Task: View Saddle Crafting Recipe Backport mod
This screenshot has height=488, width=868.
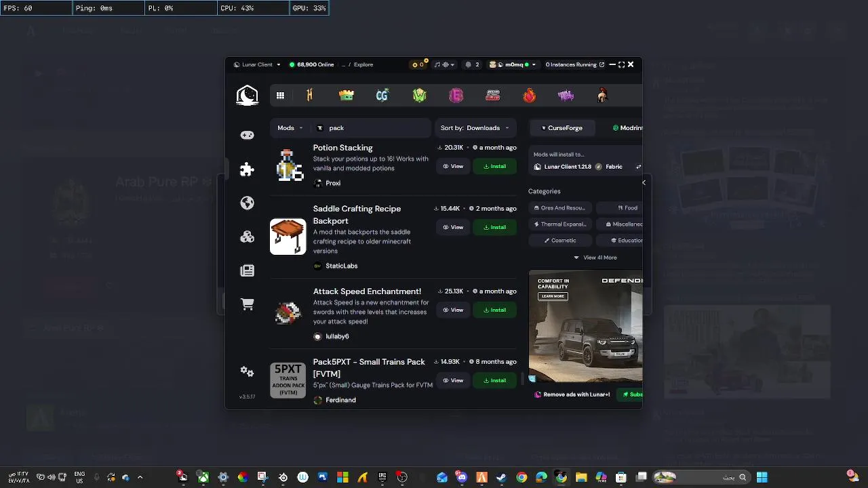Action: click(x=453, y=227)
